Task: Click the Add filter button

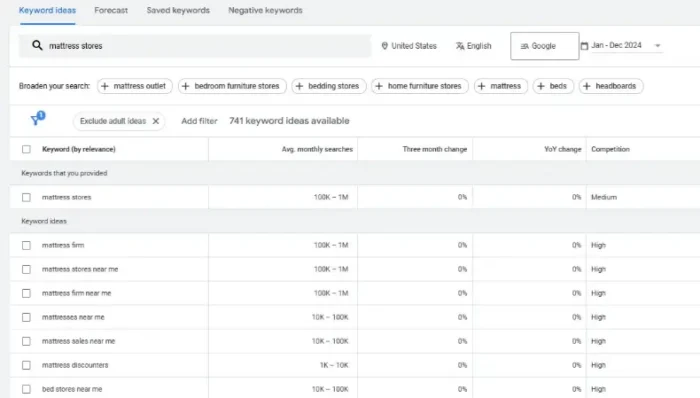Action: (199, 121)
